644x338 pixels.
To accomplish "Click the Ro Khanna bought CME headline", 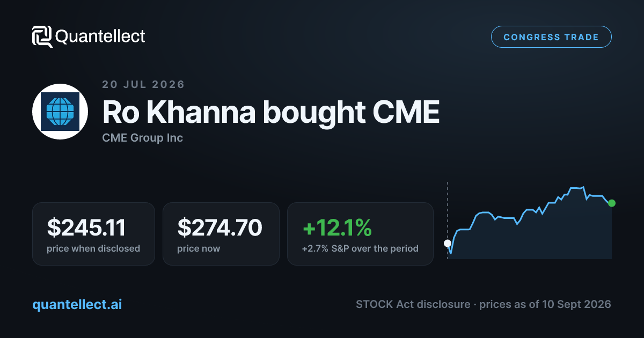I will [271, 112].
